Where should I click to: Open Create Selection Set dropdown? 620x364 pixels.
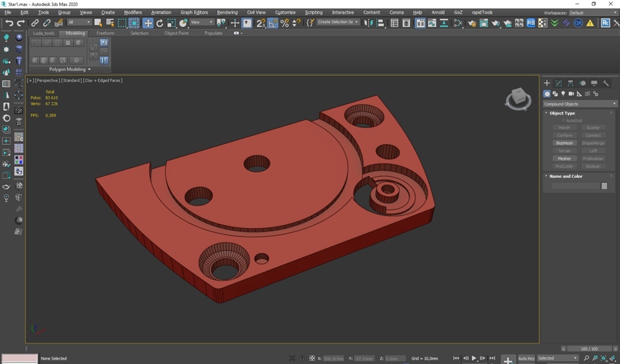(338, 22)
